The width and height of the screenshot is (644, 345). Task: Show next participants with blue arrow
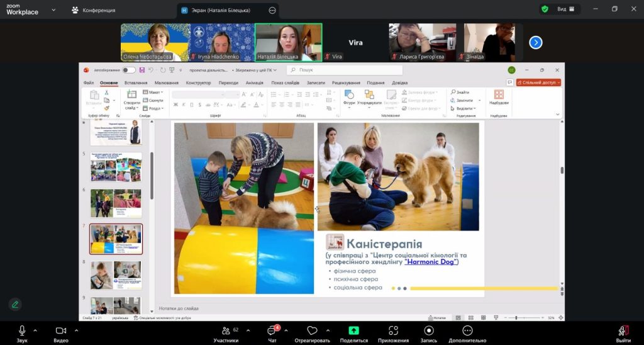(535, 42)
